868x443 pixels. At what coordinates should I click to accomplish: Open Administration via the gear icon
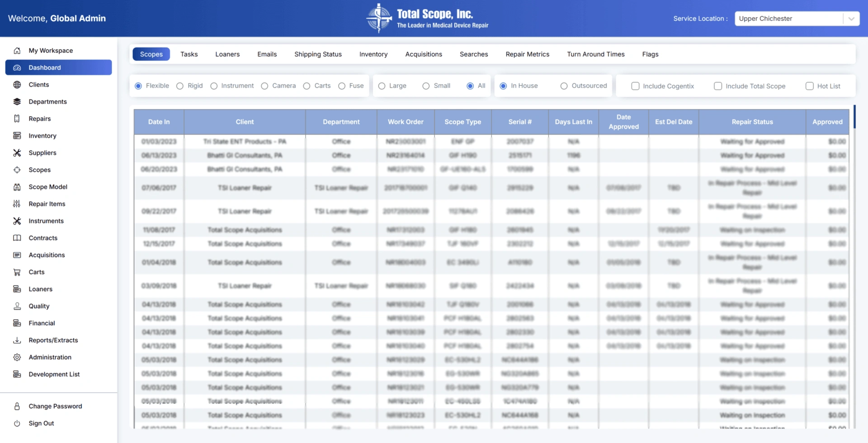click(x=17, y=357)
